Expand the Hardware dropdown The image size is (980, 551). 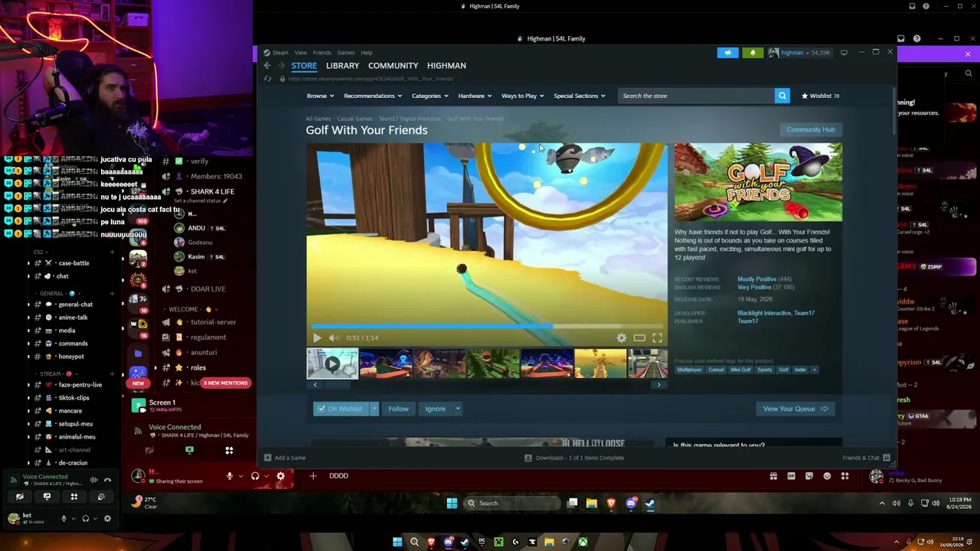(475, 96)
